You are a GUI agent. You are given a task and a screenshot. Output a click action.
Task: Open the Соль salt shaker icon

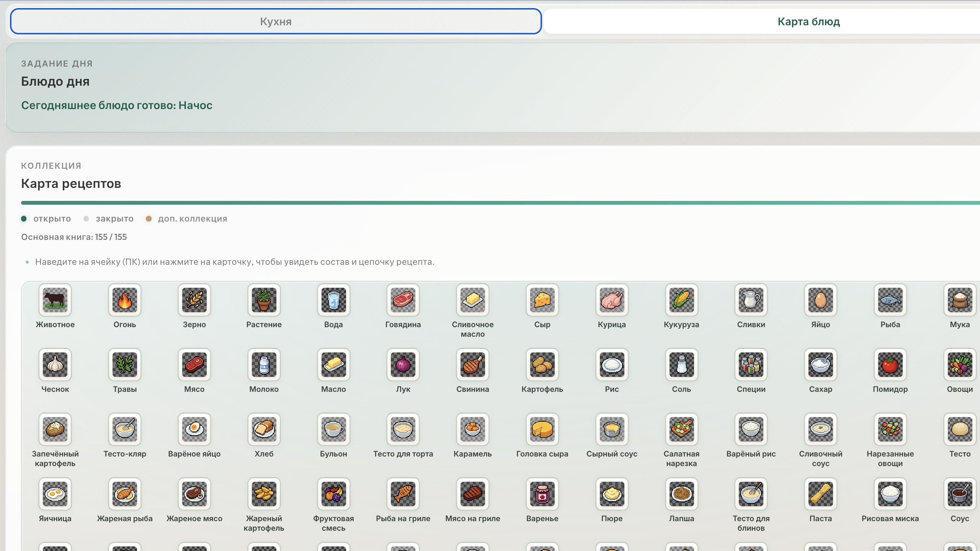click(682, 365)
